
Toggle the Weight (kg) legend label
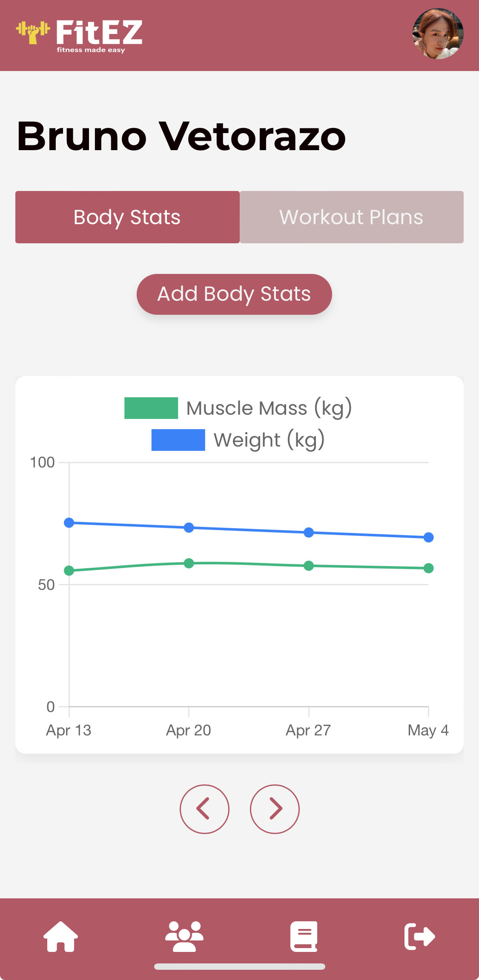(269, 440)
